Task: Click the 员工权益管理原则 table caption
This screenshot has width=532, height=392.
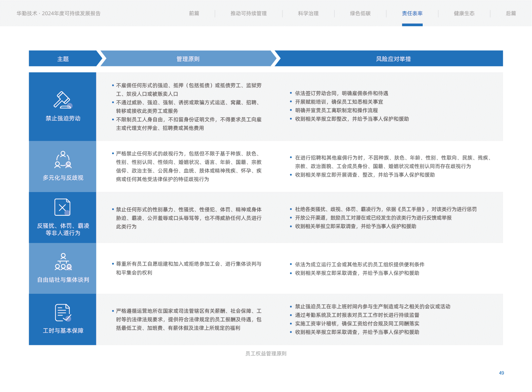Action: point(266,353)
